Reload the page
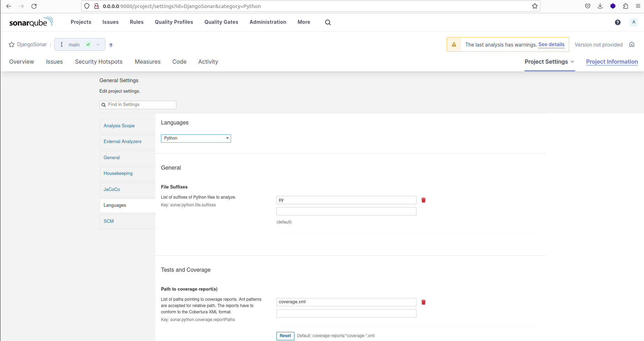This screenshot has height=341, width=644. [34, 6]
